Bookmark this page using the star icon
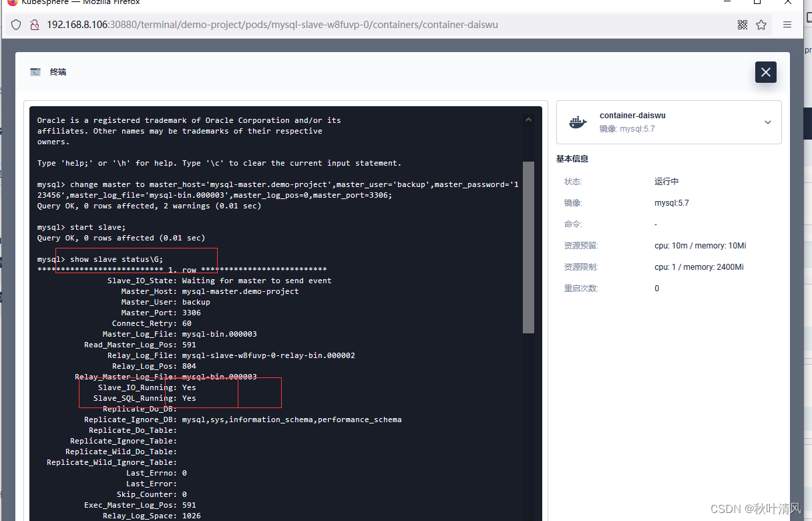Viewport: 812px width, 521px height. pyautogui.click(x=762, y=24)
